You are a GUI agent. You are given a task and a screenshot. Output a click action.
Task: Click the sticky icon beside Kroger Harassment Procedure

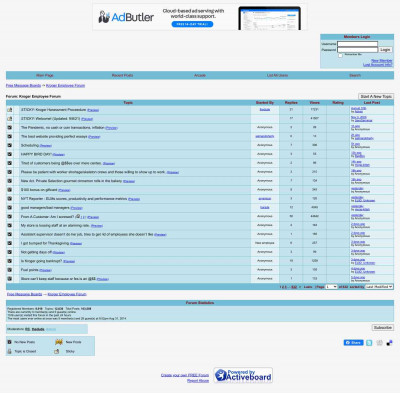(9, 110)
